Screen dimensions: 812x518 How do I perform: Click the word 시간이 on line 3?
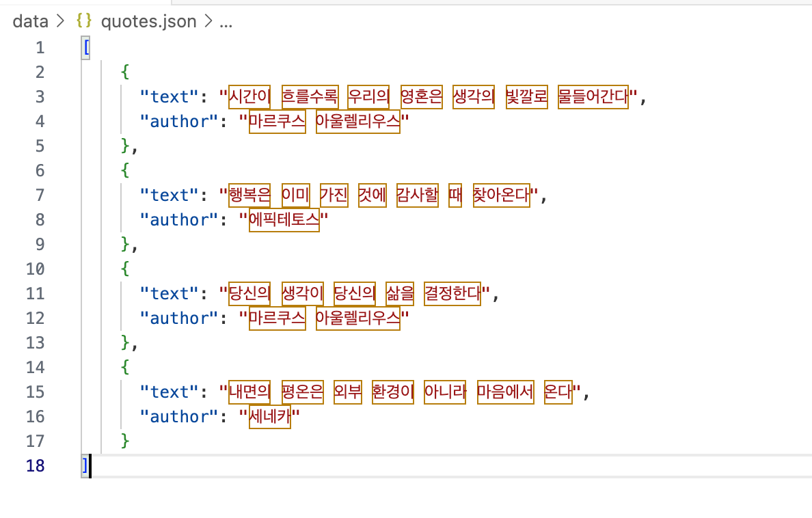point(249,97)
